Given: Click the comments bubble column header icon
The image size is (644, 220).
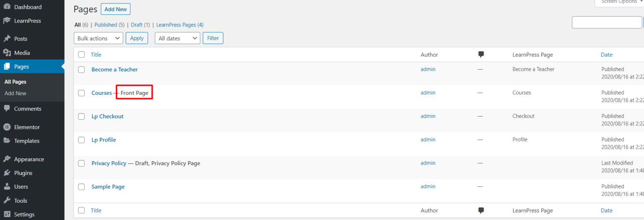Looking at the screenshot, I should [x=481, y=55].
